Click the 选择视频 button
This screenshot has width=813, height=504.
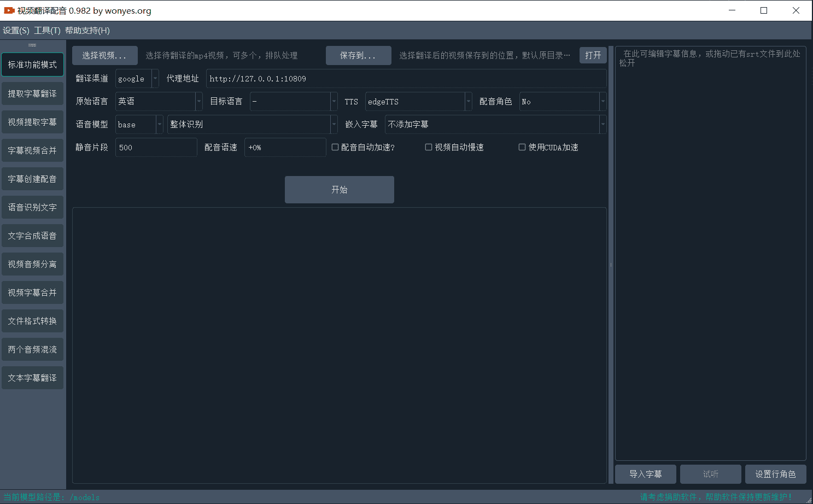coord(104,55)
